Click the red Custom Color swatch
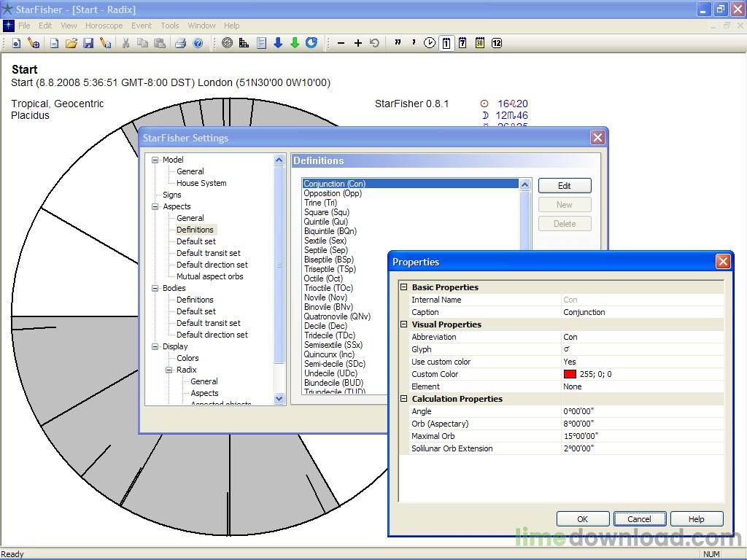Screen dimensions: 747x560 [x=570, y=374]
